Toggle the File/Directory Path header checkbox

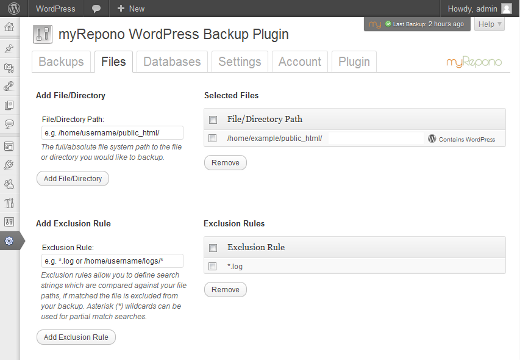(x=213, y=120)
